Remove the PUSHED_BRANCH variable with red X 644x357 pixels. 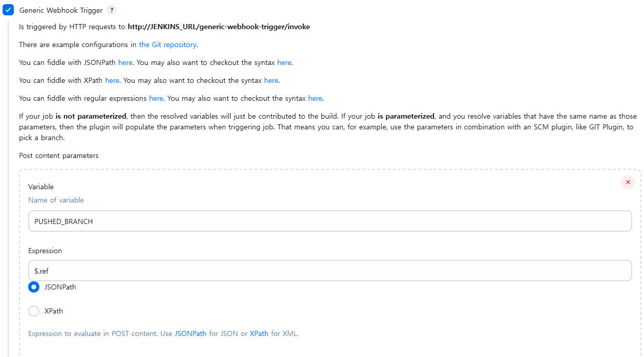(x=628, y=182)
